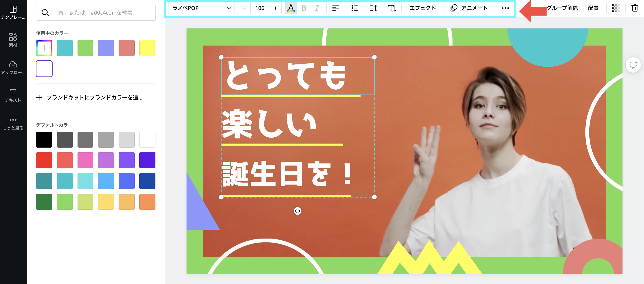
Task: Delete selection with trash icon
Action: [634, 8]
